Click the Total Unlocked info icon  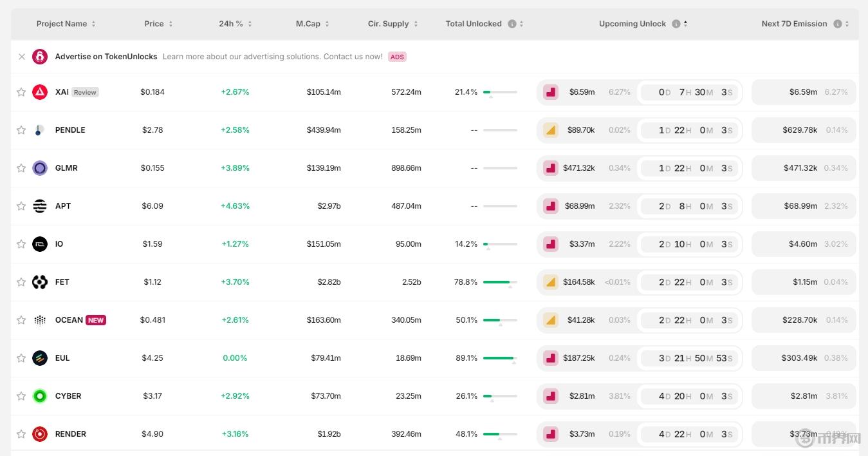512,24
